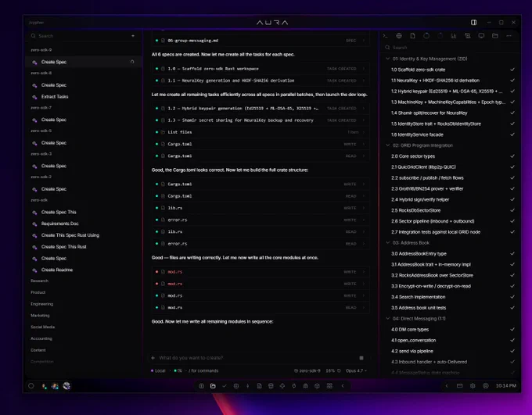
Task: Open Create Spec chat under zero-sdk-9
Action: point(83,62)
